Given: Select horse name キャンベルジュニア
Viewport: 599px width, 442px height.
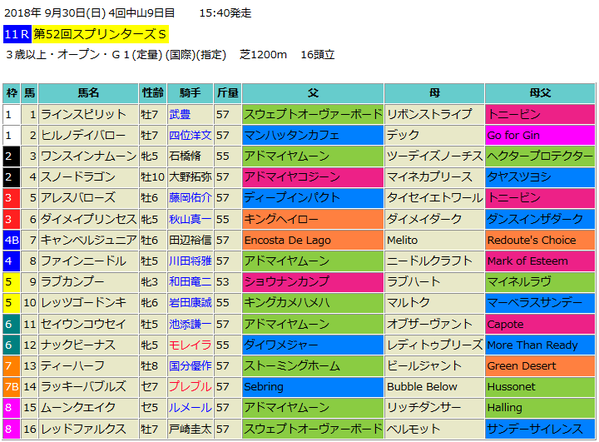Looking at the screenshot, I should click(x=88, y=240).
